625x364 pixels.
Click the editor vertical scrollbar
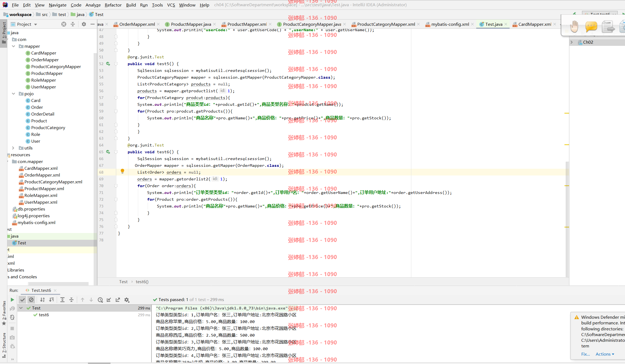(567, 220)
